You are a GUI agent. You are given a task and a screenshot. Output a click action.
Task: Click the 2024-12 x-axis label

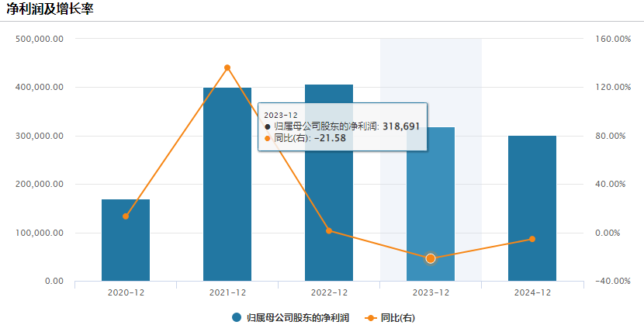coord(532,292)
